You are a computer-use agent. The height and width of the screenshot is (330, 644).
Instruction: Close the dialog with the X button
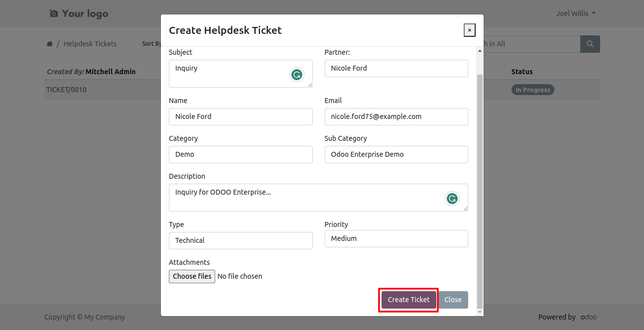[x=469, y=30]
